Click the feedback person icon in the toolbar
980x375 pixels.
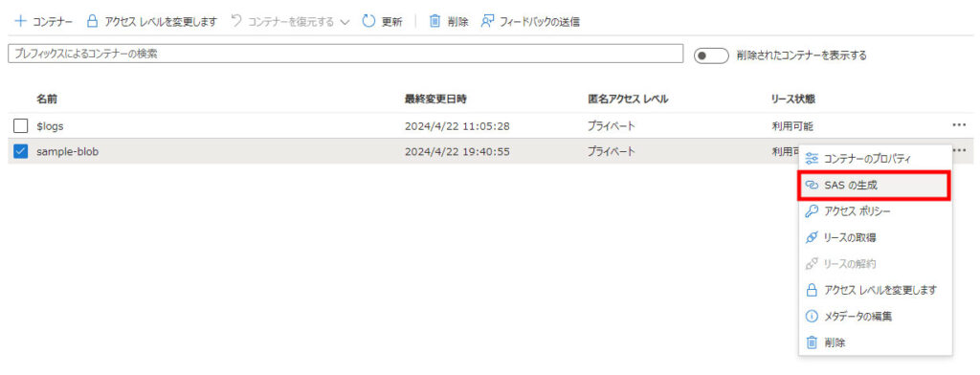tap(487, 21)
